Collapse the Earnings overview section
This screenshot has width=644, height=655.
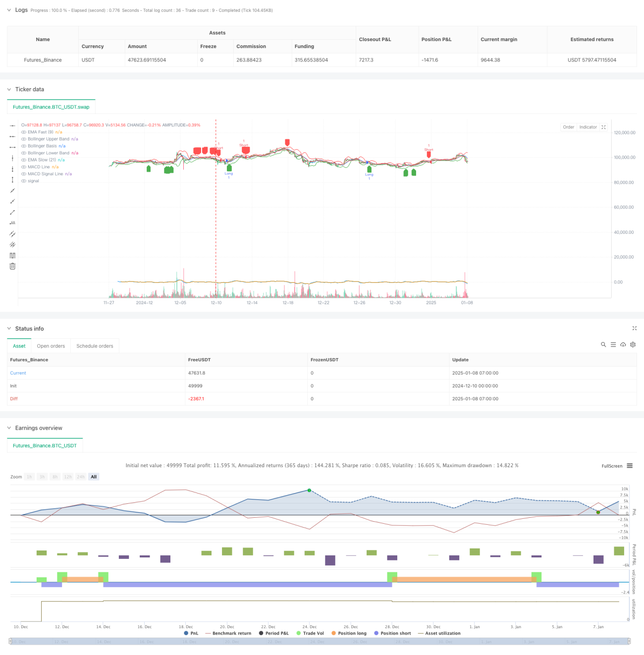[x=9, y=428]
